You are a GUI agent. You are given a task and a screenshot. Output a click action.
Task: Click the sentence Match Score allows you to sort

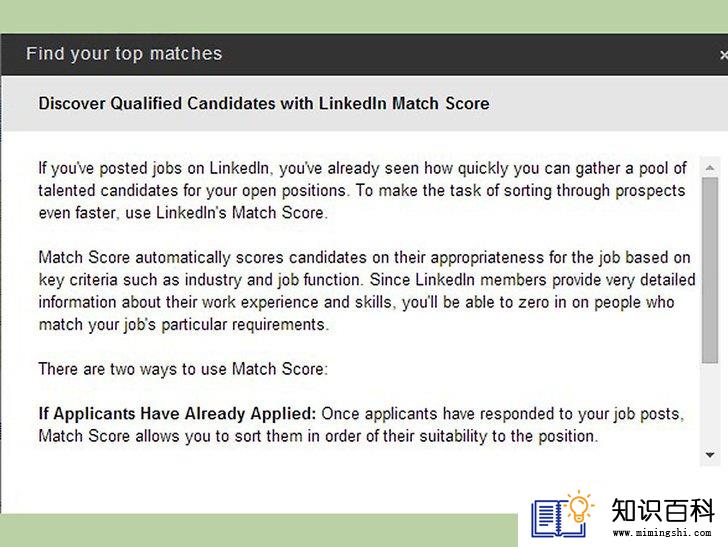click(318, 436)
